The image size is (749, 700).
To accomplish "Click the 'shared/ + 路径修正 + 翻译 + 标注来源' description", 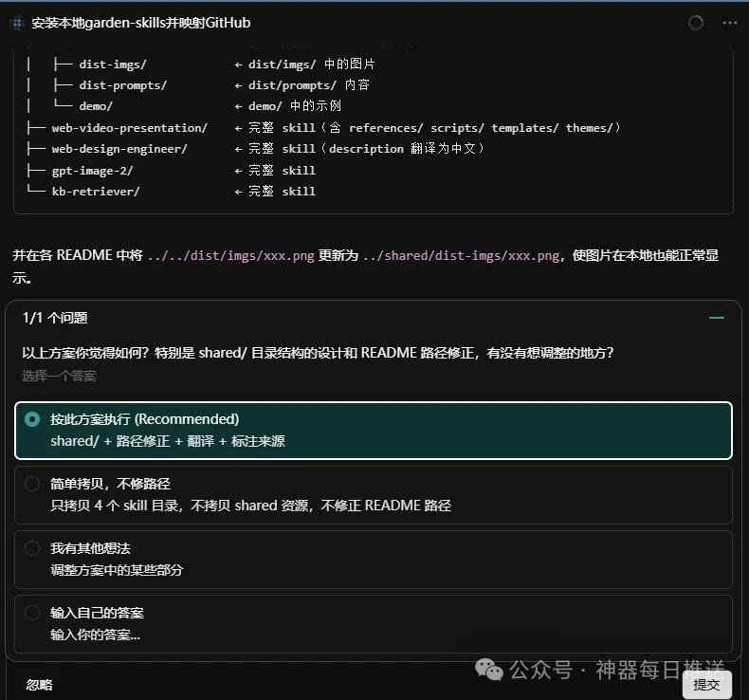I will (168, 441).
